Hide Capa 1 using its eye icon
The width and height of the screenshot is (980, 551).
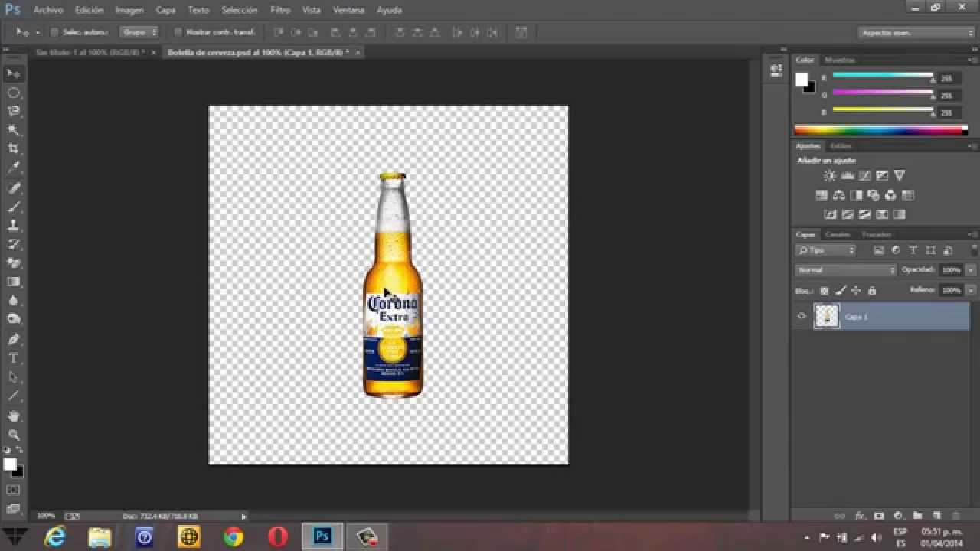(x=802, y=316)
